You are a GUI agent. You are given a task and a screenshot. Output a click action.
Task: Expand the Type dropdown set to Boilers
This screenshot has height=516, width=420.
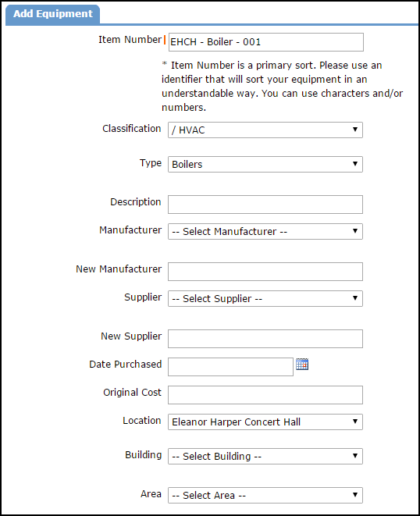[265, 164]
